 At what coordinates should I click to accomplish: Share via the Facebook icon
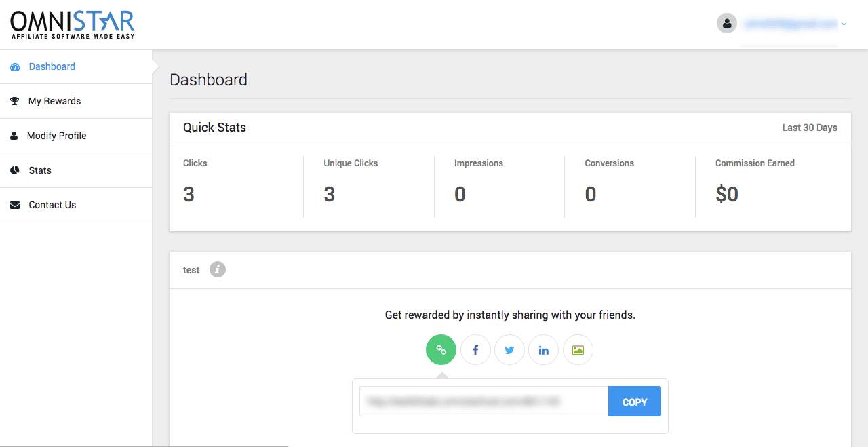475,350
